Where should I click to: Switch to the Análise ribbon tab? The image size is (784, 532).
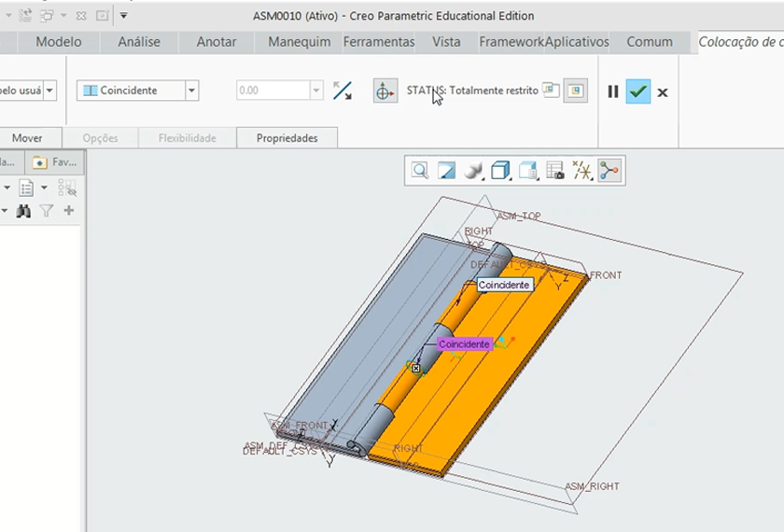tap(139, 42)
